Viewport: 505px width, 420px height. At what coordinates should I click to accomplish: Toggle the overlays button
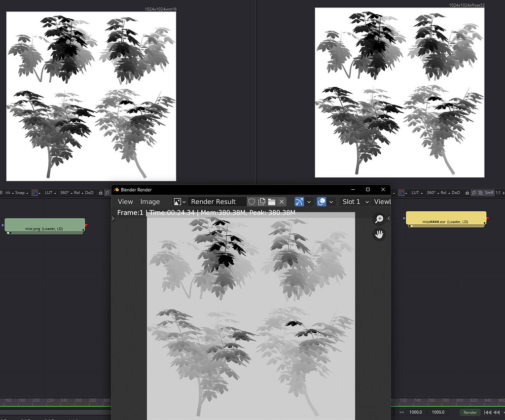322,202
